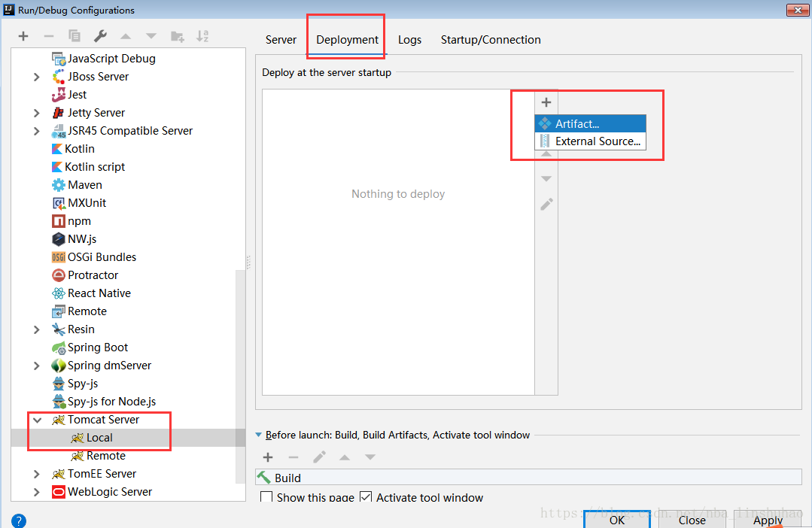Select Local under Tomcat Server
This screenshot has height=528, width=812.
(x=92, y=438)
